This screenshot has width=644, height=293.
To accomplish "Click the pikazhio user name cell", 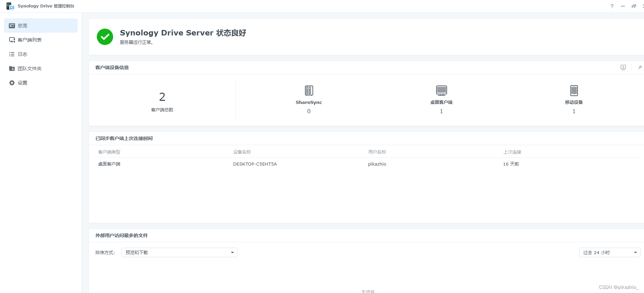I will pos(377,164).
